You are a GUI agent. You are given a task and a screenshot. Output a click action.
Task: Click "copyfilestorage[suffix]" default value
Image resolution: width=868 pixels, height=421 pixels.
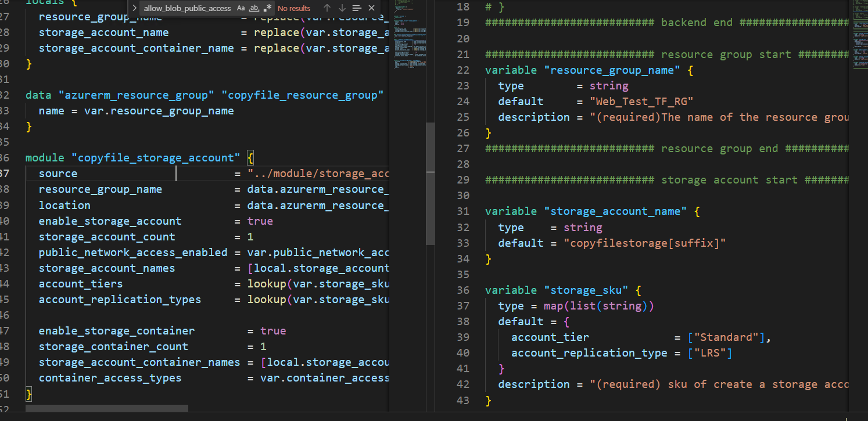click(645, 243)
